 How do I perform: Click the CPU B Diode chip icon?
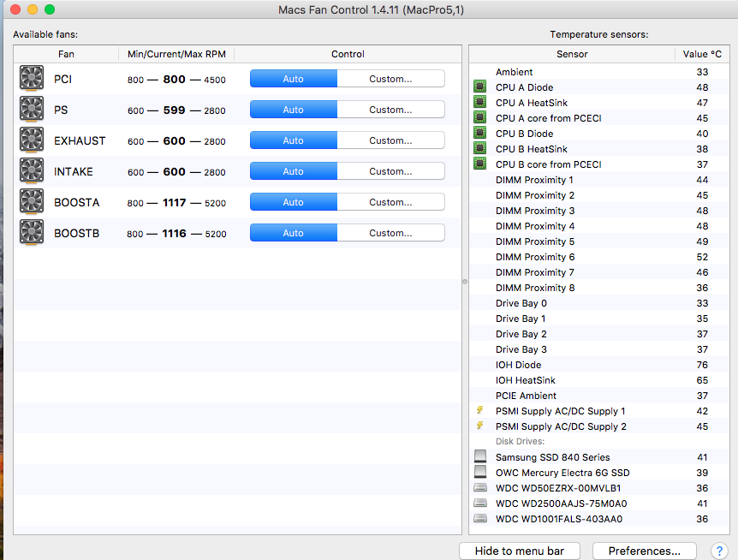(x=479, y=133)
